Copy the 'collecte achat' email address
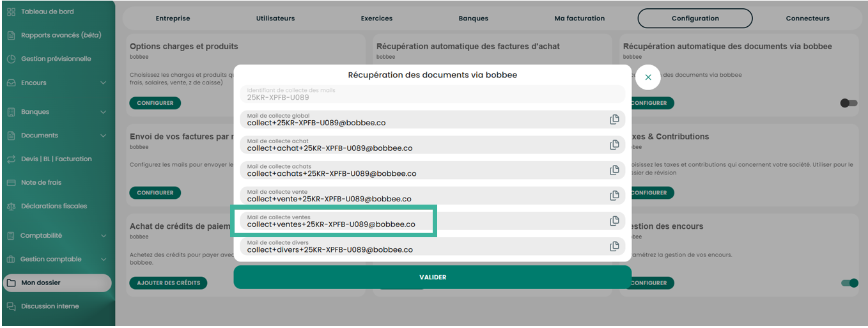 coord(614,144)
